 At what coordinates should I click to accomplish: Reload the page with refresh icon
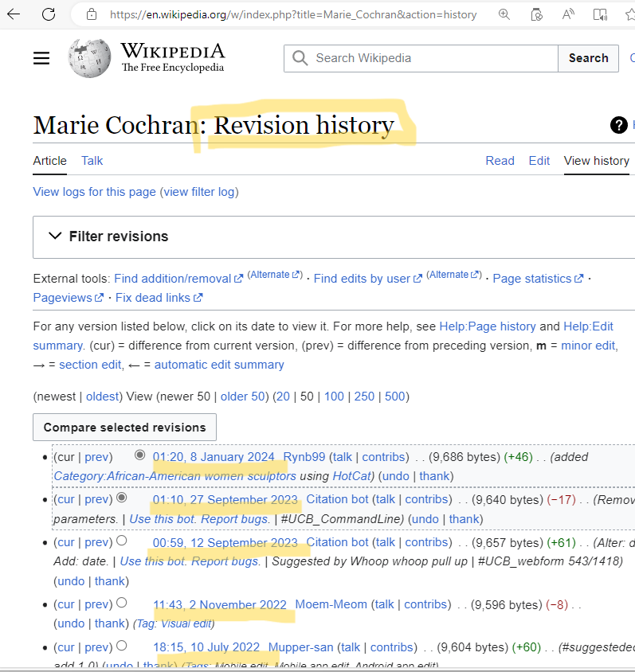(x=49, y=14)
